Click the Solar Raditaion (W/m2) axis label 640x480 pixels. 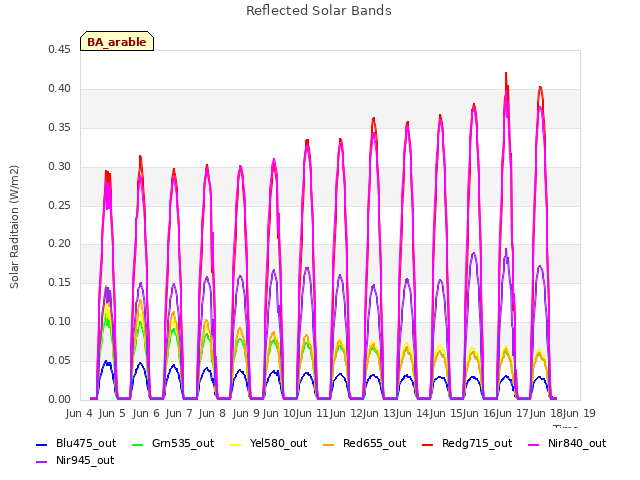coord(14,227)
